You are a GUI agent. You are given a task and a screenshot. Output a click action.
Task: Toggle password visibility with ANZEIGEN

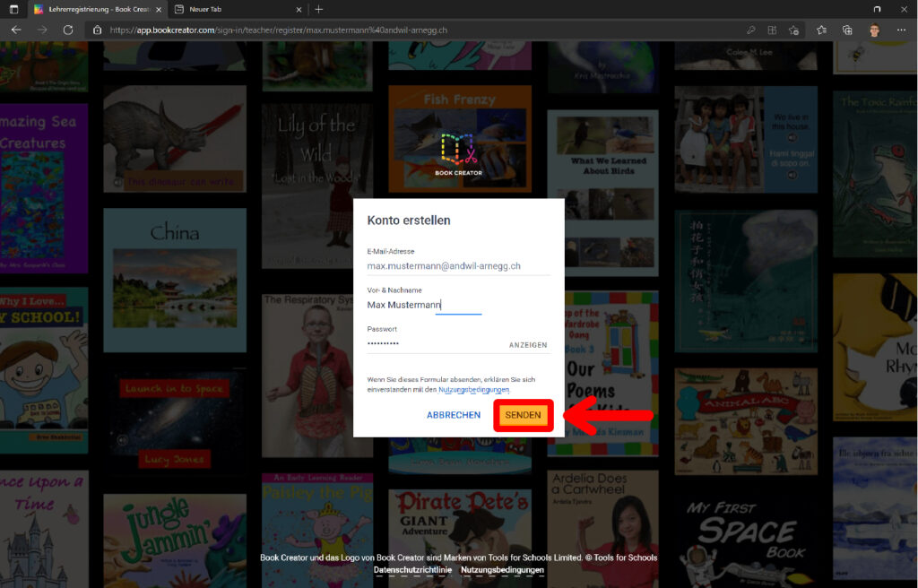tap(528, 345)
